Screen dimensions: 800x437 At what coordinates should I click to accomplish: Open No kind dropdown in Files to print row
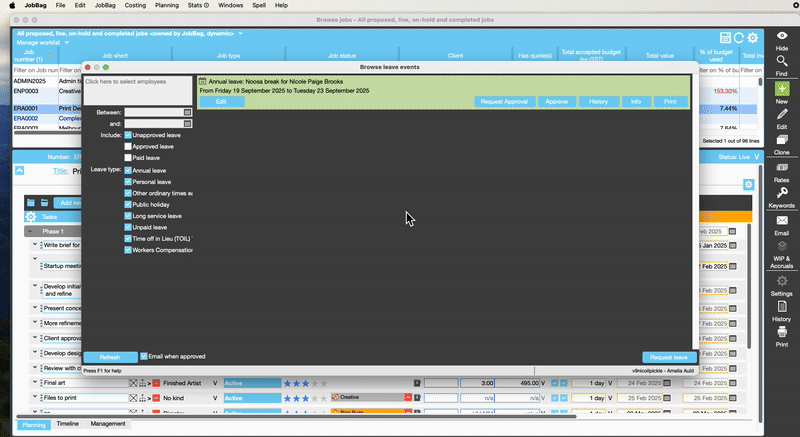(x=215, y=398)
